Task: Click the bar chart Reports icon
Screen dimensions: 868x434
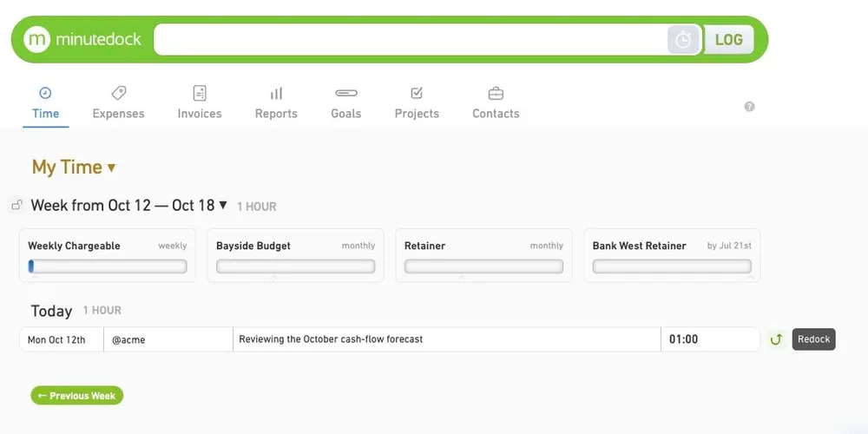Action: click(276, 94)
